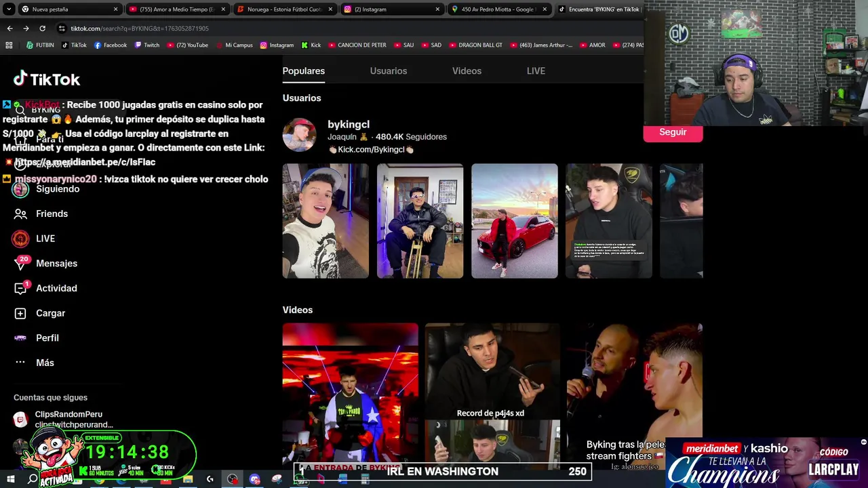Open Discord from the taskbar
The image size is (868, 488).
(x=255, y=479)
